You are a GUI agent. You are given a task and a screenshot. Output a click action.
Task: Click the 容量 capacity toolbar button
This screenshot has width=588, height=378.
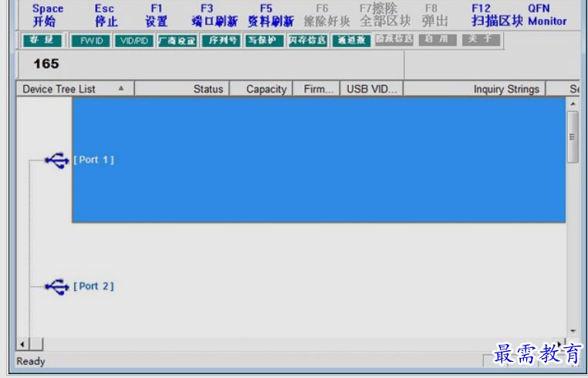coord(42,40)
